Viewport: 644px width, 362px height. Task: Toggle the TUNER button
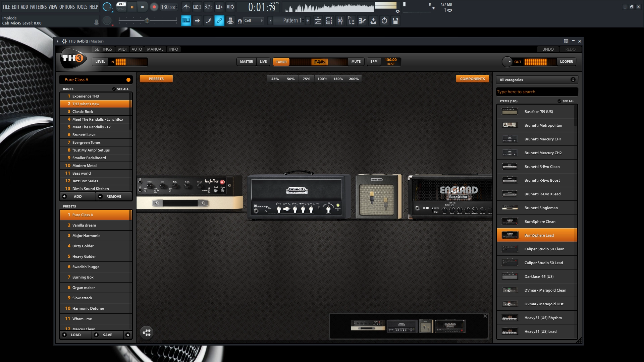point(281,62)
